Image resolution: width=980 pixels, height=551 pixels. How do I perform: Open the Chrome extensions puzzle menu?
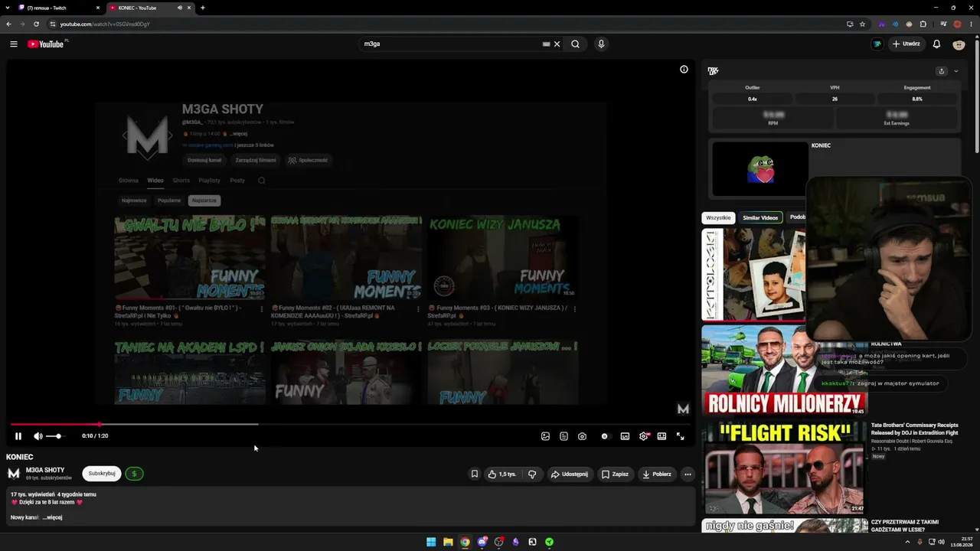(x=923, y=24)
